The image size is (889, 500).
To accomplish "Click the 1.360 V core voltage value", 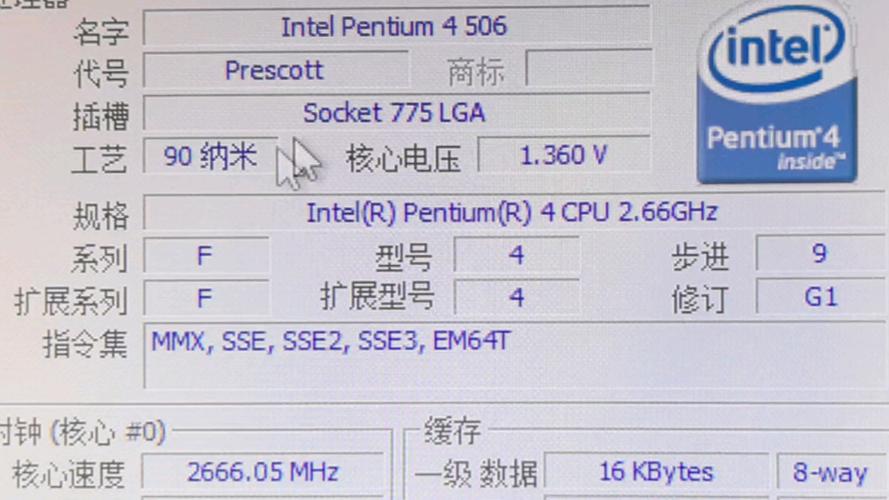I will point(564,155).
